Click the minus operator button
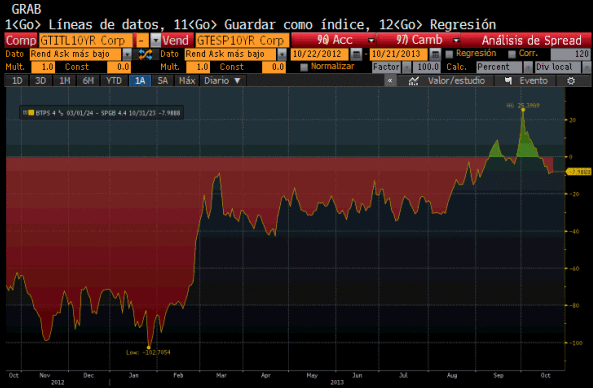Viewport: 593px width, 388px height. tap(142, 40)
